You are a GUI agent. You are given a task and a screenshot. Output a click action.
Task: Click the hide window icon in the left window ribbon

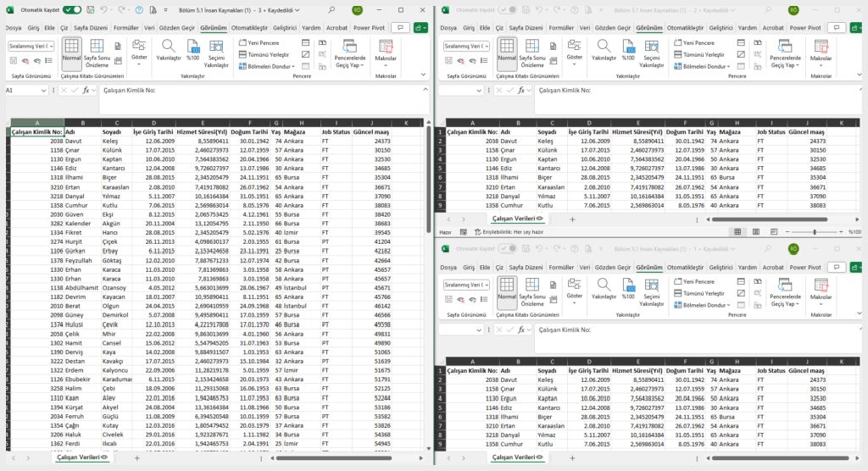[x=305, y=54]
